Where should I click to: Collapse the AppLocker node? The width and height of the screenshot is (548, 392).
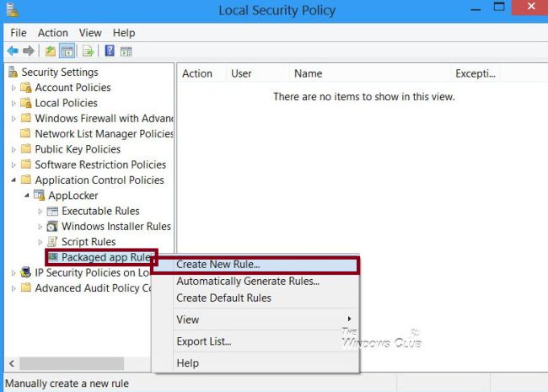[27, 196]
